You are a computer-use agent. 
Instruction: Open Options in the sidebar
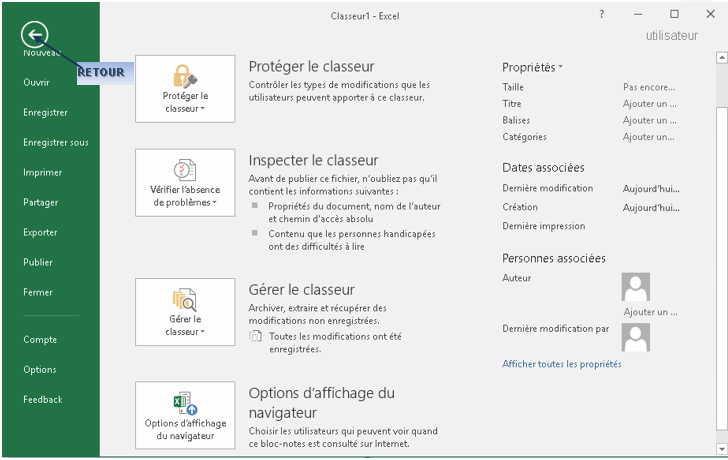click(40, 370)
